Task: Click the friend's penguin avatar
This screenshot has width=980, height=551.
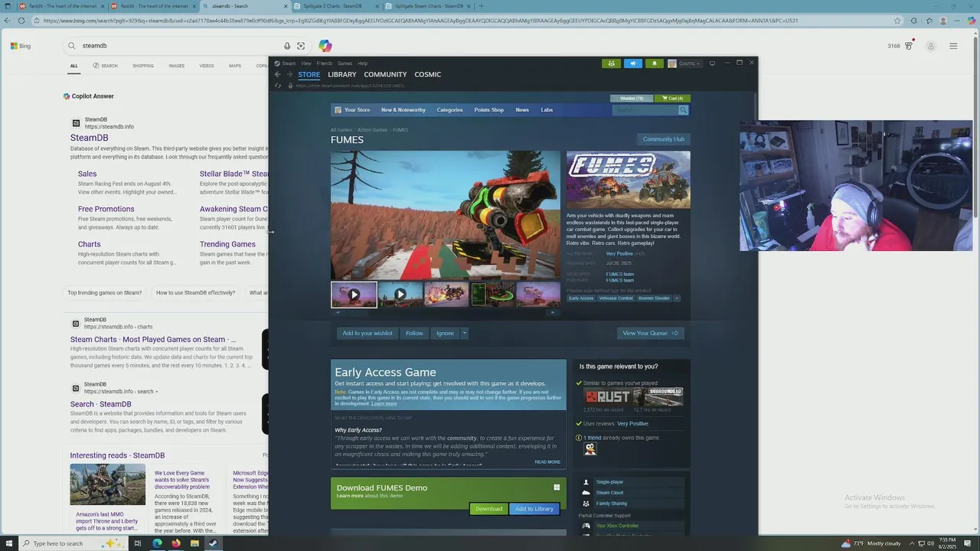Action: point(590,449)
